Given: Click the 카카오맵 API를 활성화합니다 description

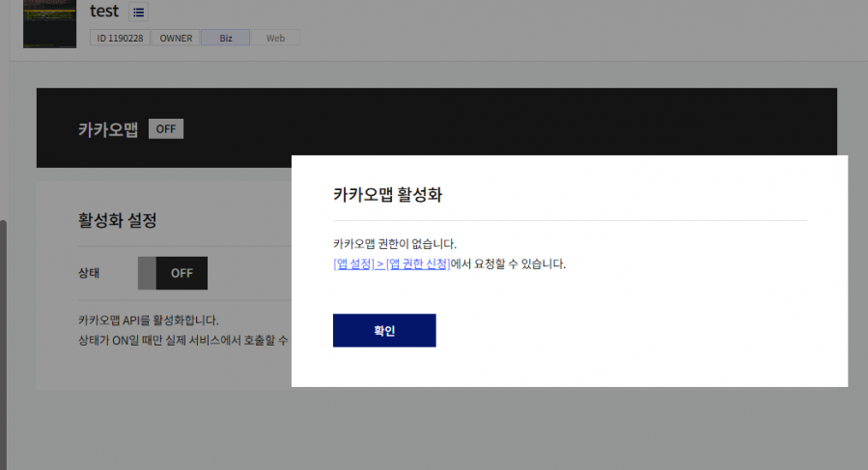Looking at the screenshot, I should pos(149,319).
